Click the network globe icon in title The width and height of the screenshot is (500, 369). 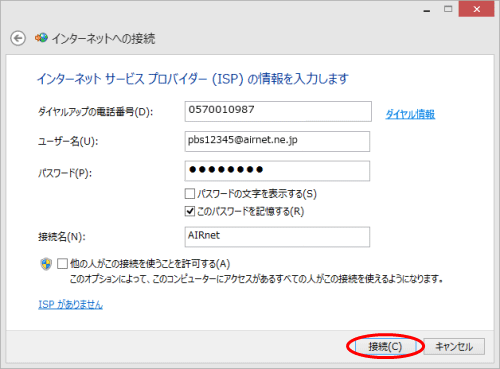41,38
